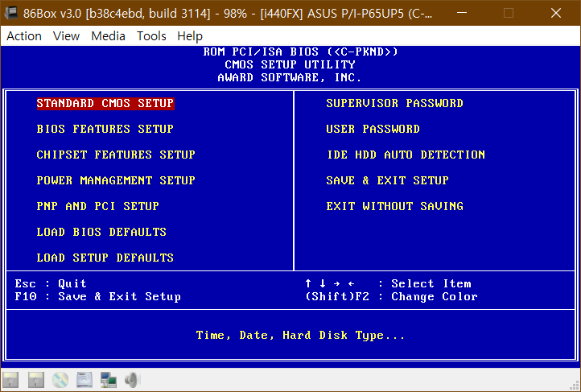
Task: Click the first floppy drive status icon
Action: point(10,380)
